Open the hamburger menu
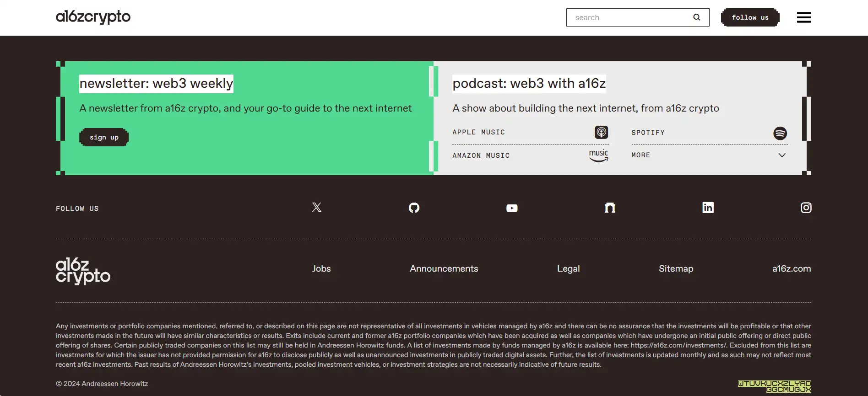Screen dimensions: 868x396 click(804, 17)
